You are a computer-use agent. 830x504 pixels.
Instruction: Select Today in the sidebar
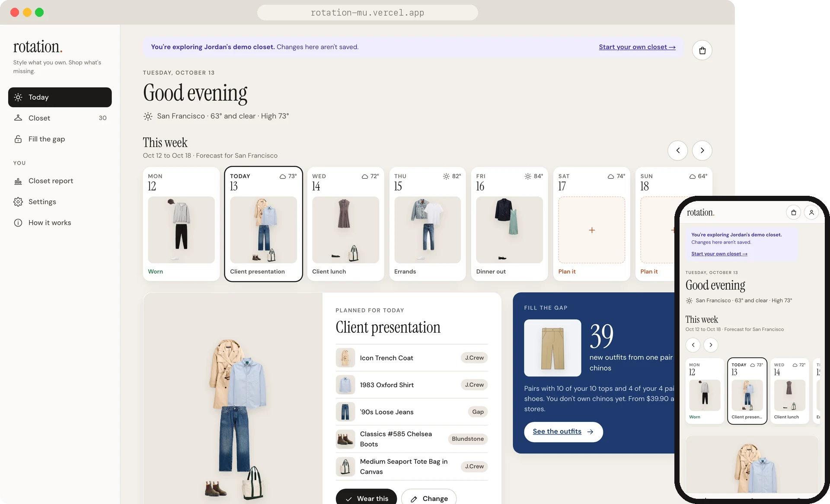pyautogui.click(x=60, y=97)
